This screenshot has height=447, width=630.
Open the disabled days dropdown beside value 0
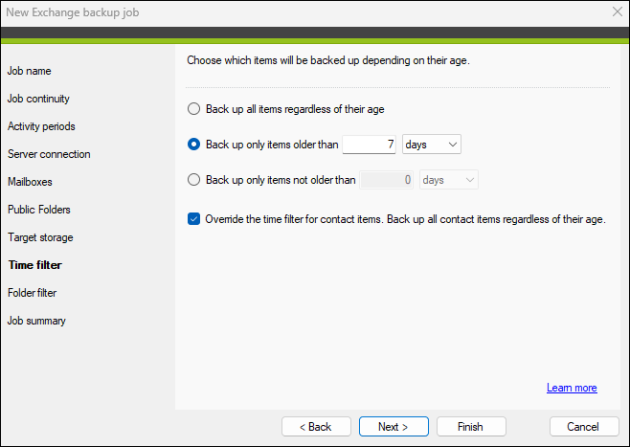pos(449,180)
